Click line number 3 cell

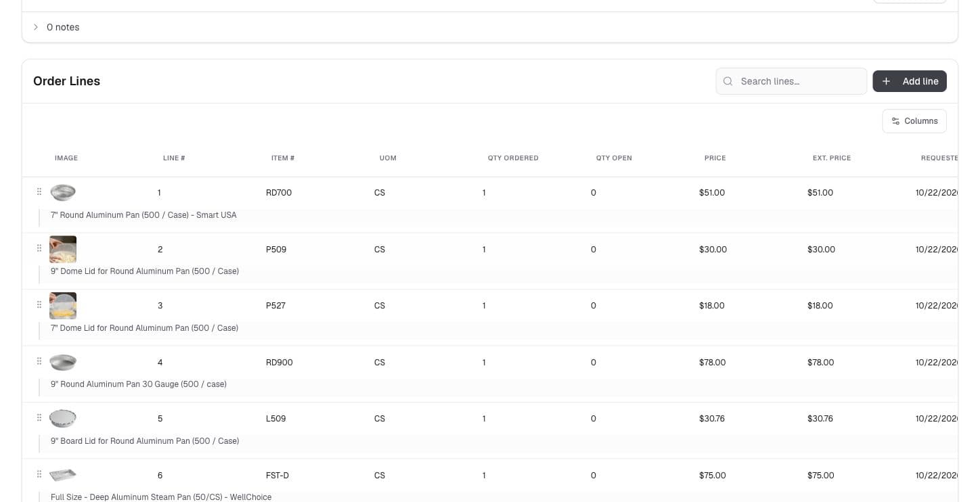point(160,306)
